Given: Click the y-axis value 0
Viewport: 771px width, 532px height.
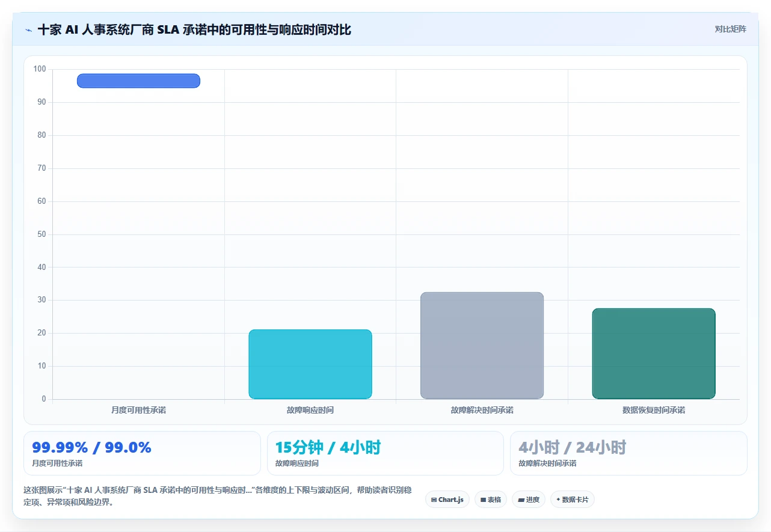Looking at the screenshot, I should [x=44, y=399].
